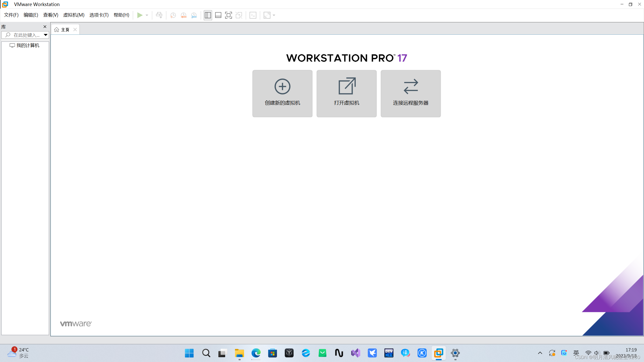The width and height of the screenshot is (644, 362).
Task: Expand 我的计算机 tree item
Action: coord(6,45)
